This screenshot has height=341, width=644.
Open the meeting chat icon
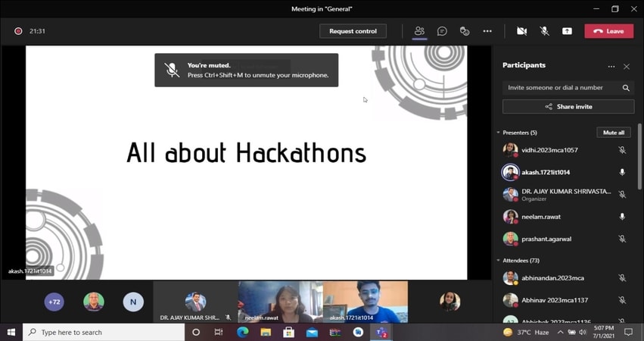(442, 31)
